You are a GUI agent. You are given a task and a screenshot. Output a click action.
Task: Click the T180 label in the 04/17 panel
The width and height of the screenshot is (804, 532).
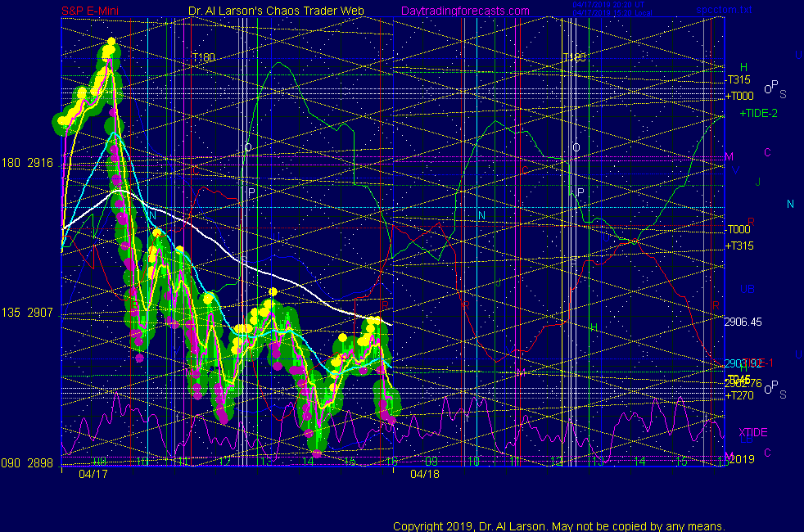pos(204,57)
